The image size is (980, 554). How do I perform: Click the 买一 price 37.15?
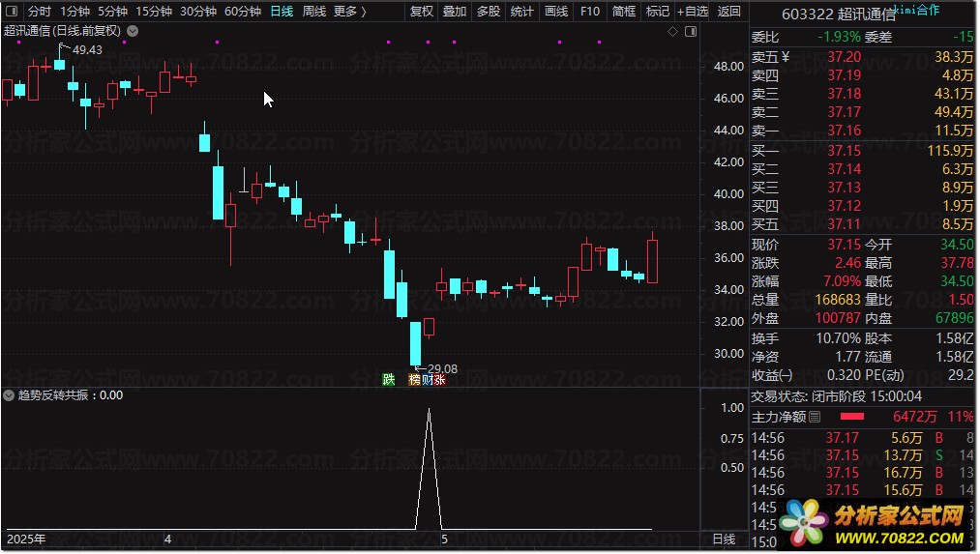845,151
